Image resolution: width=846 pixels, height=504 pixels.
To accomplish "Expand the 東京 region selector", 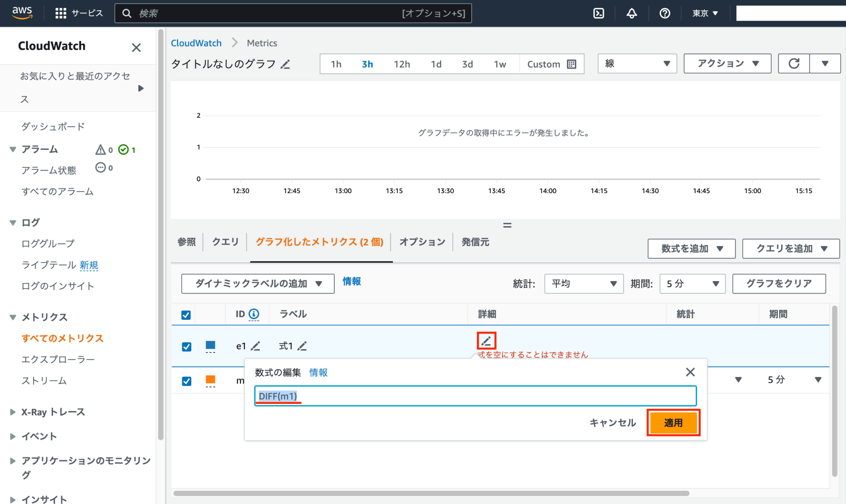I will tap(705, 13).
